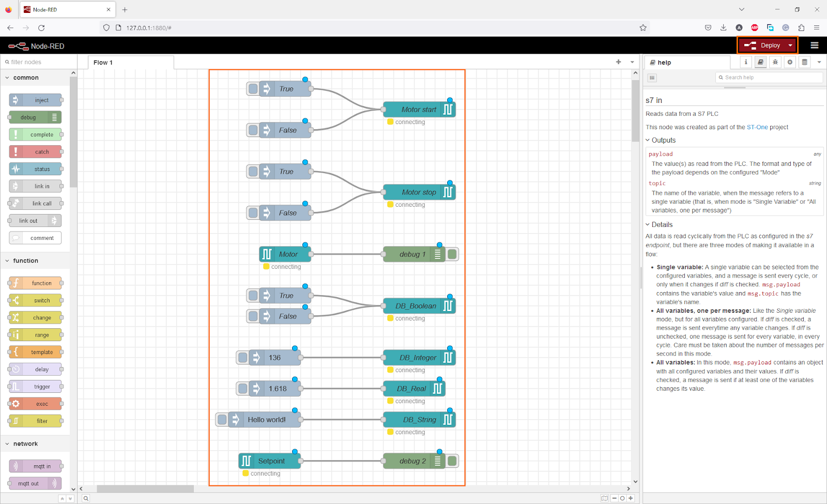Trigger the True inject button for Motor start
Screen dimensions: 827x504
click(253, 89)
